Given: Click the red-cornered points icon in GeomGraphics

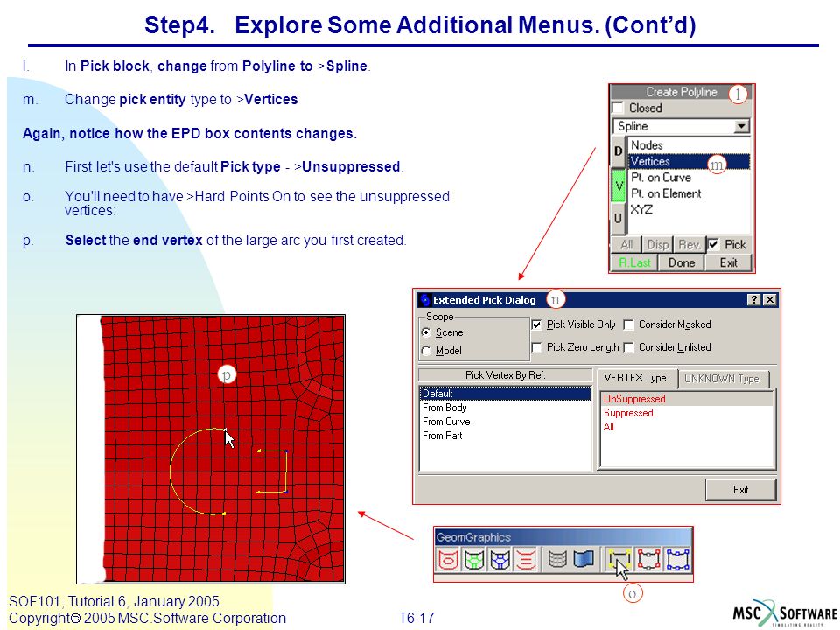Looking at the screenshot, I should (648, 560).
